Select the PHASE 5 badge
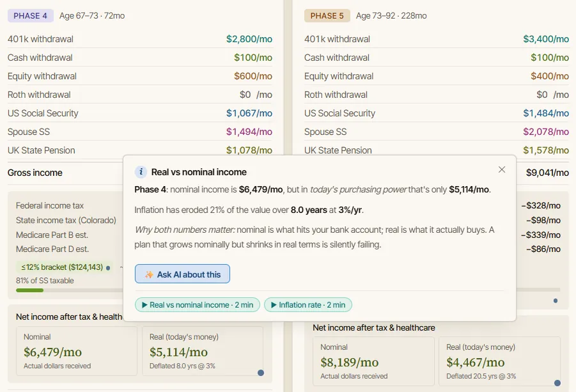The image size is (576, 392). pyautogui.click(x=327, y=16)
